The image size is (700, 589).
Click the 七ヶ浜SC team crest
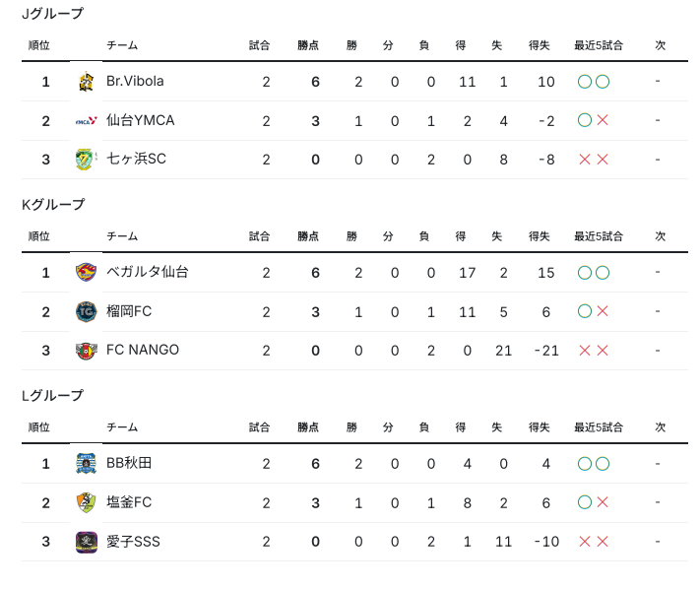pyautogui.click(x=86, y=160)
